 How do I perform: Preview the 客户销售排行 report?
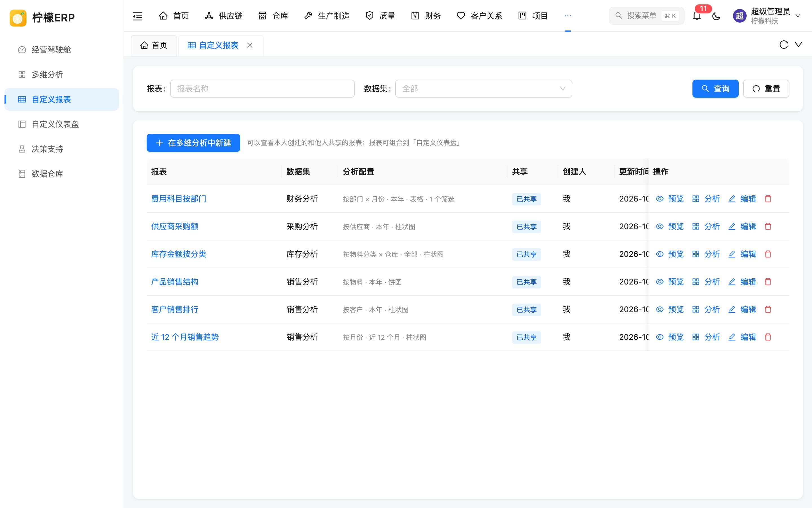click(x=670, y=309)
